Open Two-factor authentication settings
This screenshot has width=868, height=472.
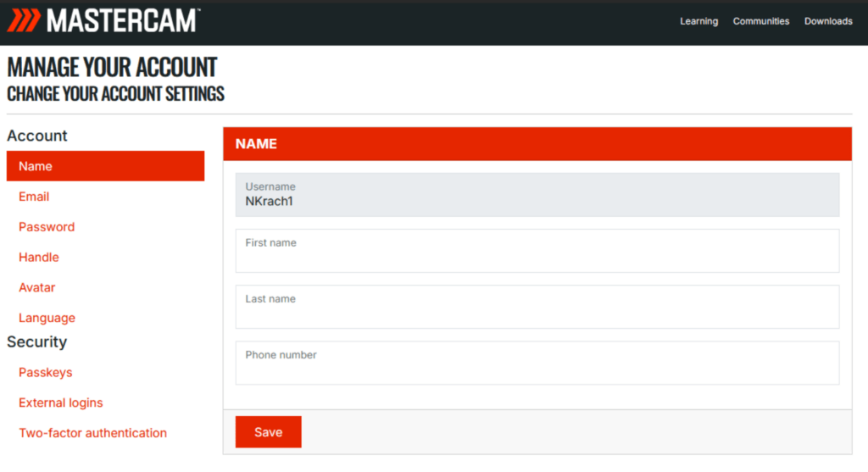pos(92,433)
